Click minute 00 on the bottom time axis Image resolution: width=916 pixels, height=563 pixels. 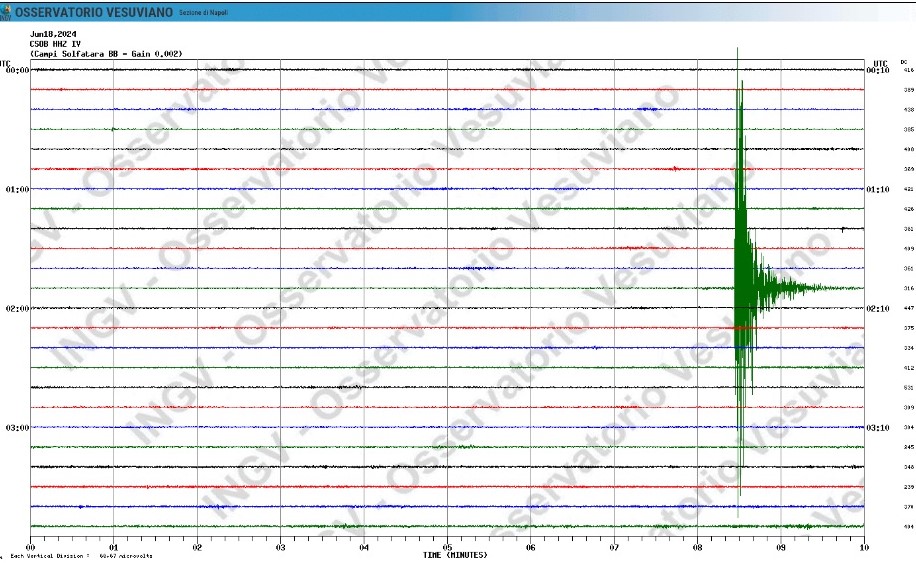click(31, 547)
